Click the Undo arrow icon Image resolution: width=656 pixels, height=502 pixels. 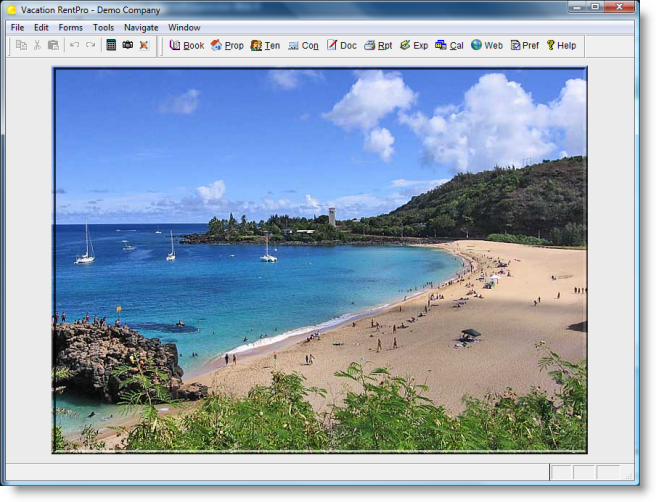point(74,45)
